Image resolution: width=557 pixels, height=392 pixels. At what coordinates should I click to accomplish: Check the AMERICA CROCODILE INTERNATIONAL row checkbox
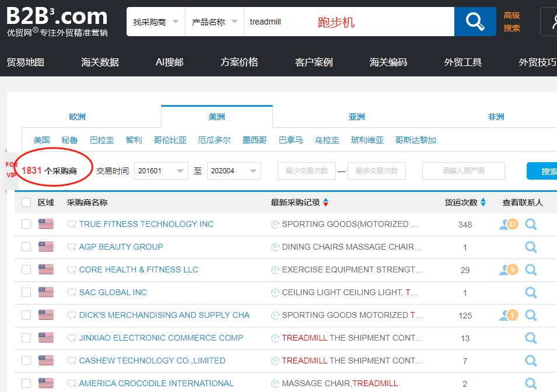(x=26, y=383)
